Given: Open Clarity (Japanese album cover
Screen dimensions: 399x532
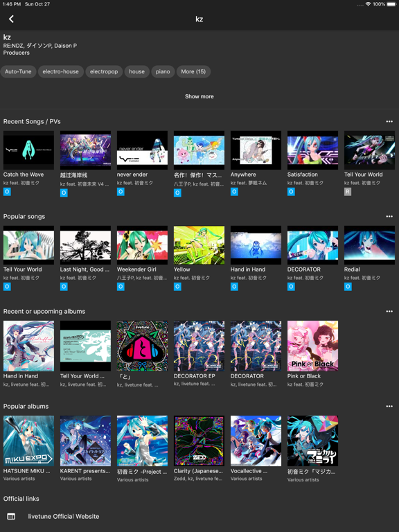Looking at the screenshot, I should pos(199,441).
